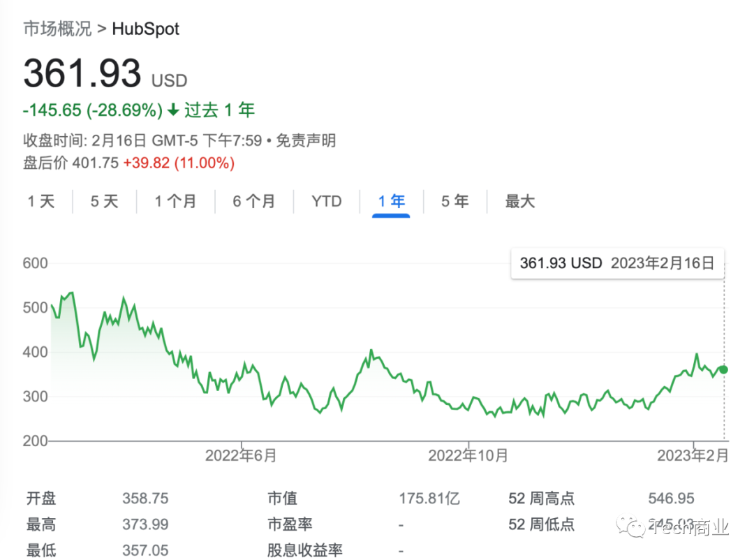
Task: Click the 盘后价 401.75 after-hours price
Action: tap(71, 163)
